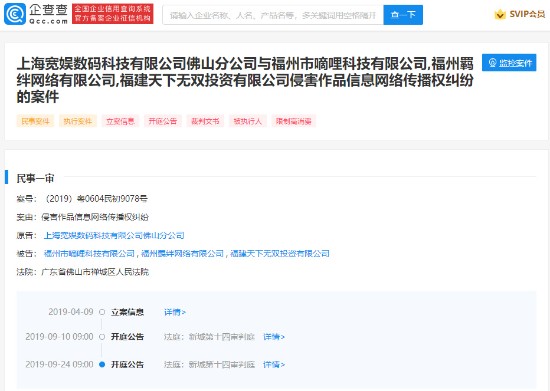Select the 立案信息 tag
The image size is (550, 391).
[120, 121]
